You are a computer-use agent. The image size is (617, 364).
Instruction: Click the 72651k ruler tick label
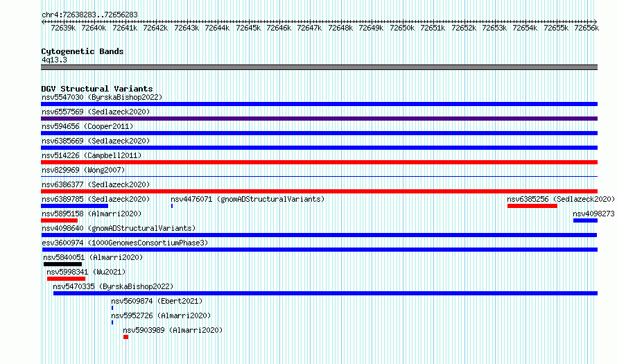433,28
